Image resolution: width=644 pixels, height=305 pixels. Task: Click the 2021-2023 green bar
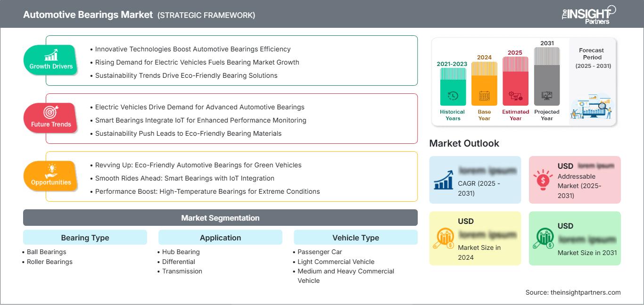tap(453, 87)
